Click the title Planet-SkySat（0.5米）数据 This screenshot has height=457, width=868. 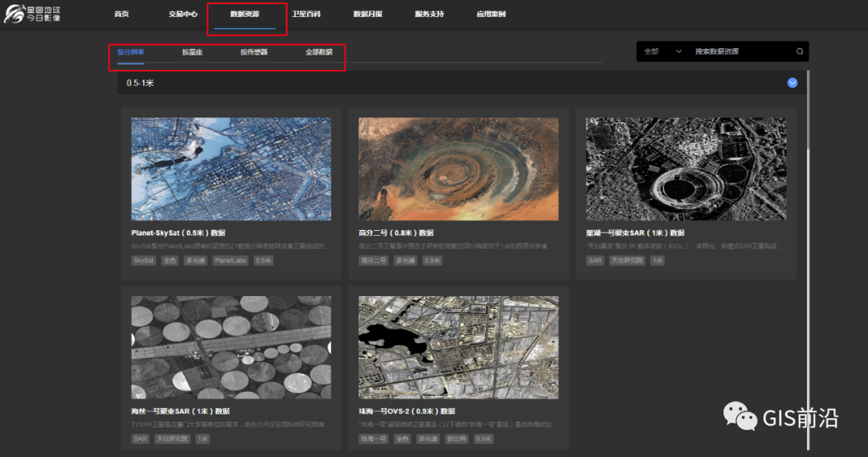(178, 233)
